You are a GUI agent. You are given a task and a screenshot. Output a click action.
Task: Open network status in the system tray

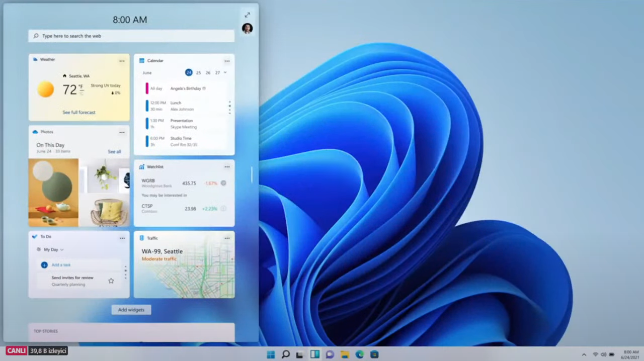pyautogui.click(x=595, y=354)
